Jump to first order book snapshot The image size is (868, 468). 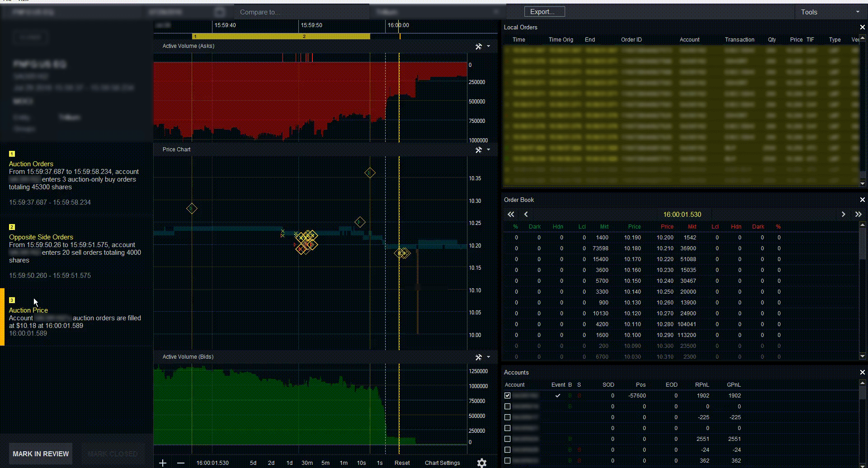[x=511, y=215]
